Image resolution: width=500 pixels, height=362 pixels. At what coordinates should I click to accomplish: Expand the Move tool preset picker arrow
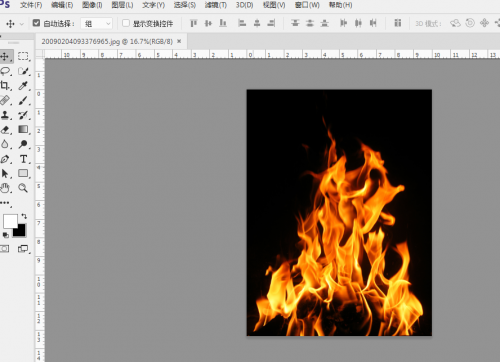[x=22, y=24]
